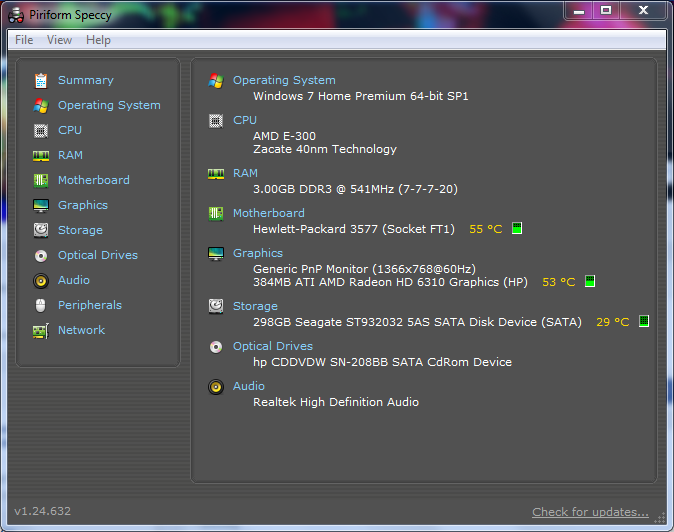Click the 53 °C graphics temperature value
Viewport: 674px width, 532px height.
pyautogui.click(x=559, y=282)
